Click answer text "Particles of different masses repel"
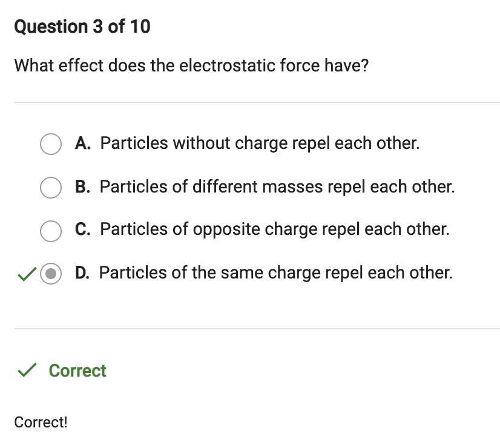The height and width of the screenshot is (448, 500). click(277, 186)
